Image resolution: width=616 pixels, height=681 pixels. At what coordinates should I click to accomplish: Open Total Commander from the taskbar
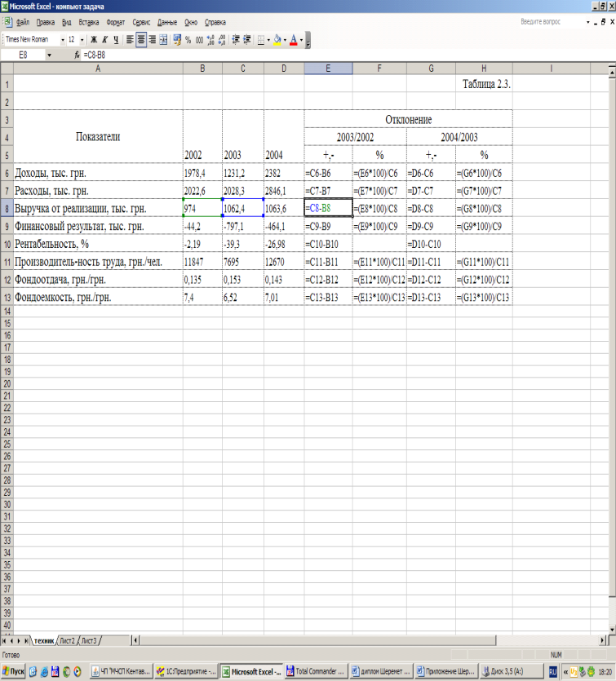pyautogui.click(x=315, y=671)
